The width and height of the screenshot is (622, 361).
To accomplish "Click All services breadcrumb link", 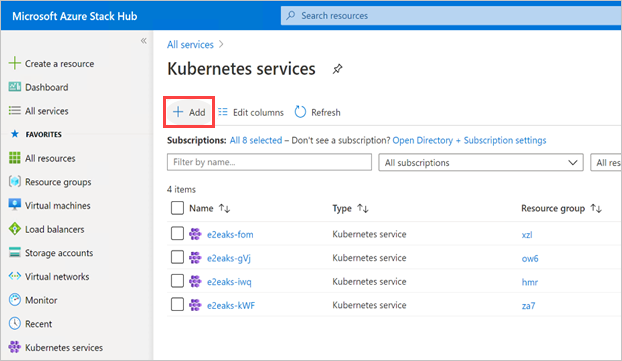I will [190, 44].
